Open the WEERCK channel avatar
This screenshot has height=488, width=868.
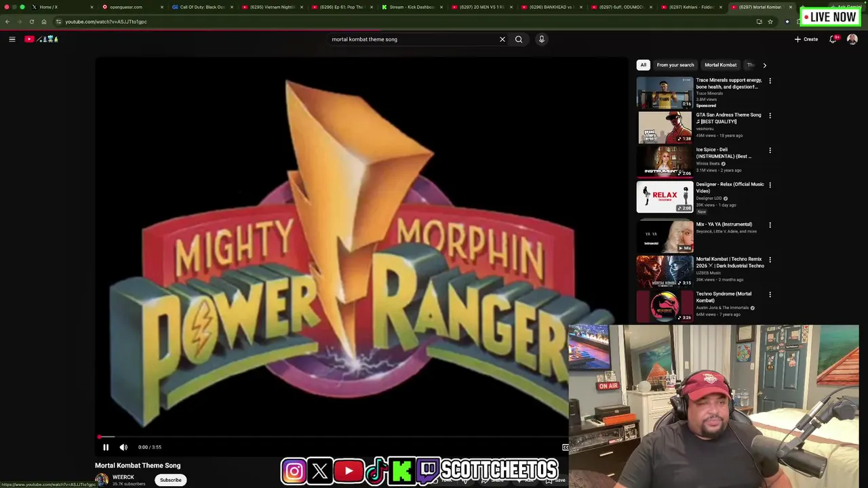102,480
